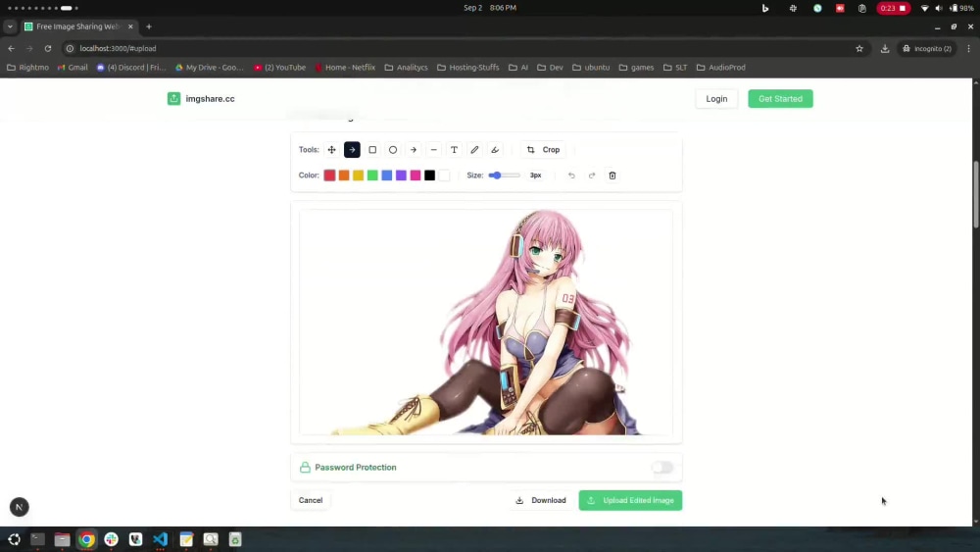Pick the white color swatch

coord(444,176)
